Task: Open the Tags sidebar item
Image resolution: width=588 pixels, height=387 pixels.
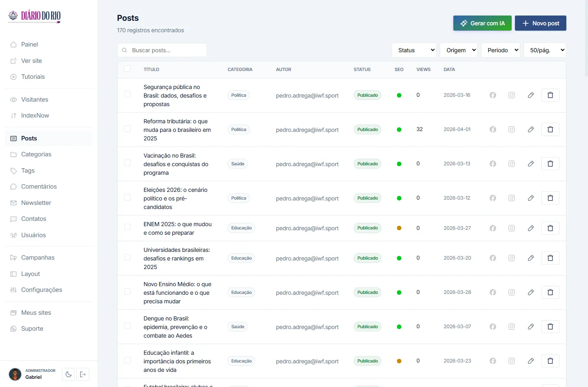Action: tap(49, 171)
